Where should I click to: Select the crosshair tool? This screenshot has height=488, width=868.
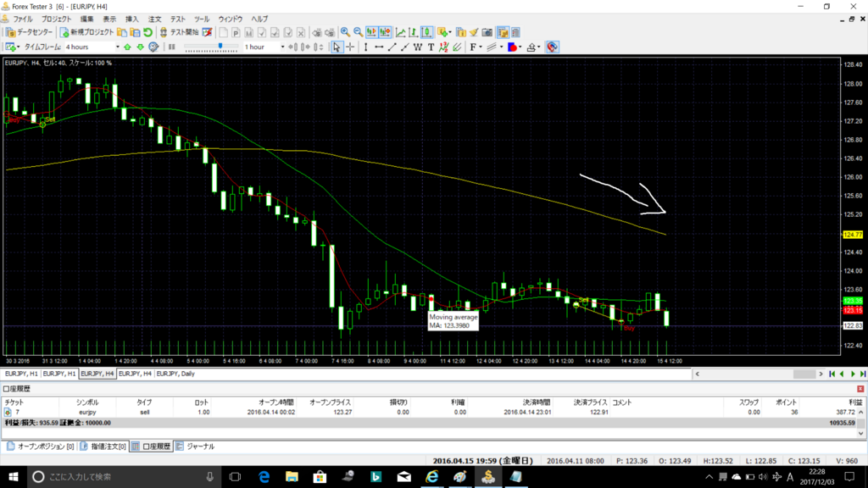point(350,47)
